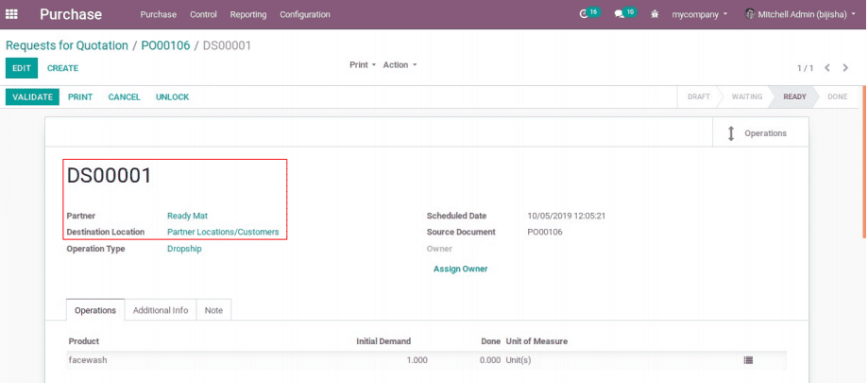Image resolution: width=868 pixels, height=383 pixels.
Task: Open the activities clock icon
Action: tap(584, 14)
